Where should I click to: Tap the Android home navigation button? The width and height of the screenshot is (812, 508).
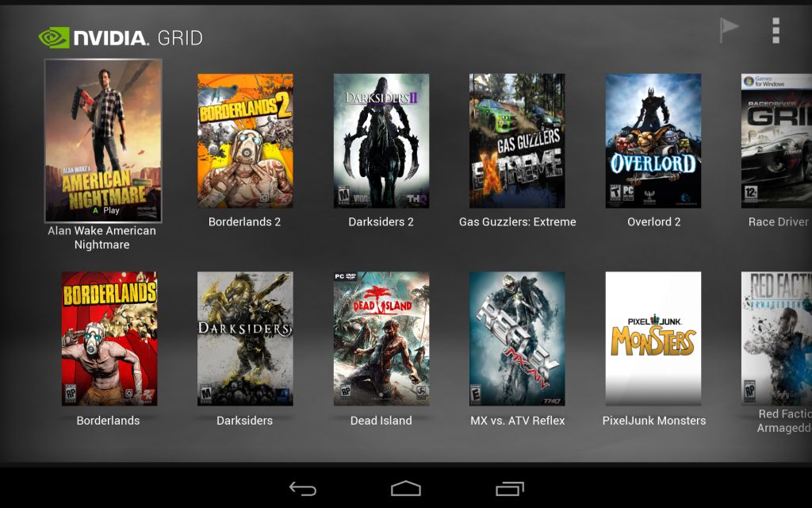click(x=405, y=488)
